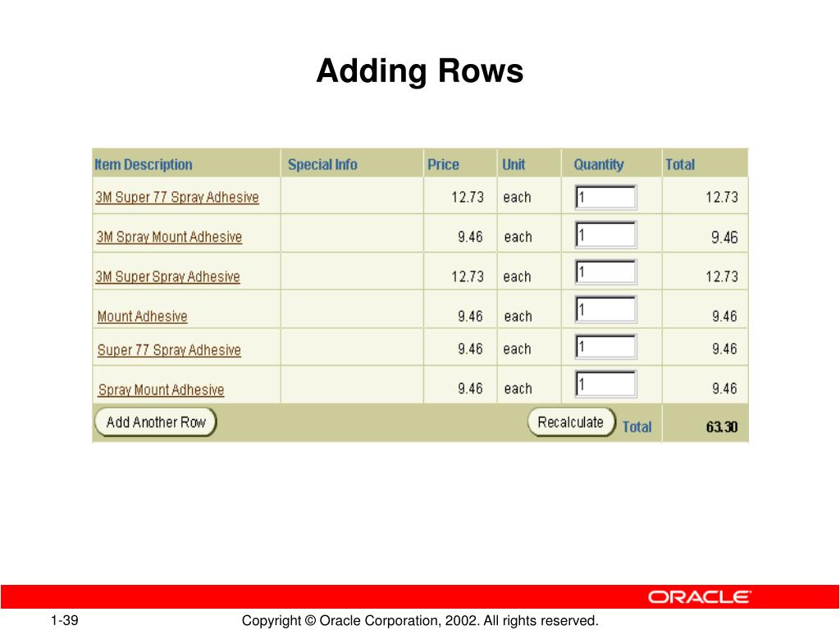The image size is (840, 630).
Task: Focus quantity field in the Spray Mount Adhesive row
Action: pyautogui.click(x=605, y=384)
